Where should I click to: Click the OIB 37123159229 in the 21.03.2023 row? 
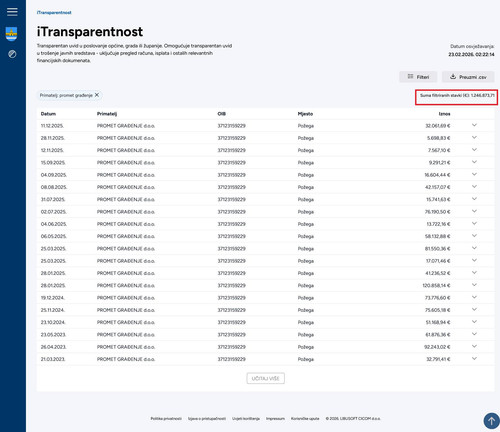(x=232, y=359)
